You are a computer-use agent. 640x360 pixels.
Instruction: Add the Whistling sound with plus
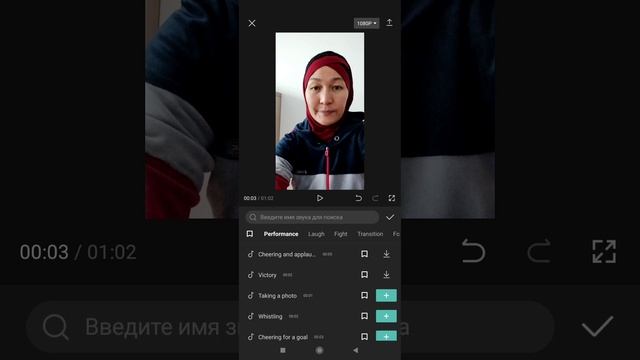(386, 316)
